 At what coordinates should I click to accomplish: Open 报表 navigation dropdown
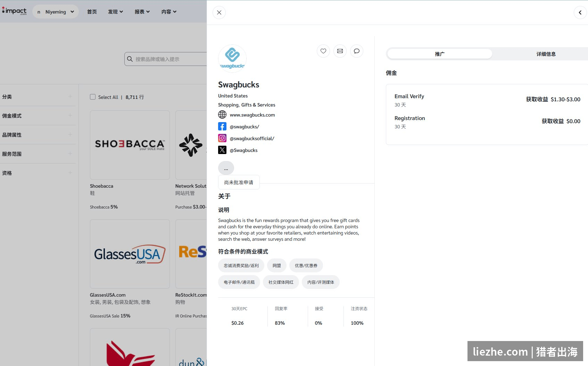click(x=142, y=11)
